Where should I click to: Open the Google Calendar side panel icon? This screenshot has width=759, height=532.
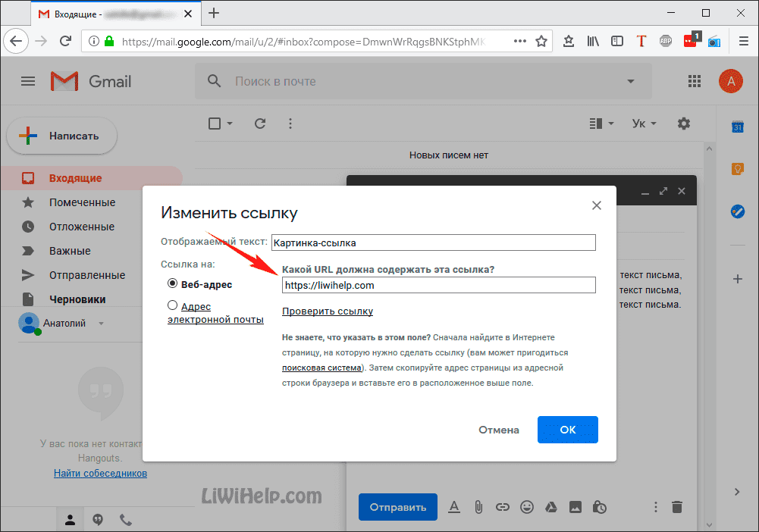click(x=738, y=127)
